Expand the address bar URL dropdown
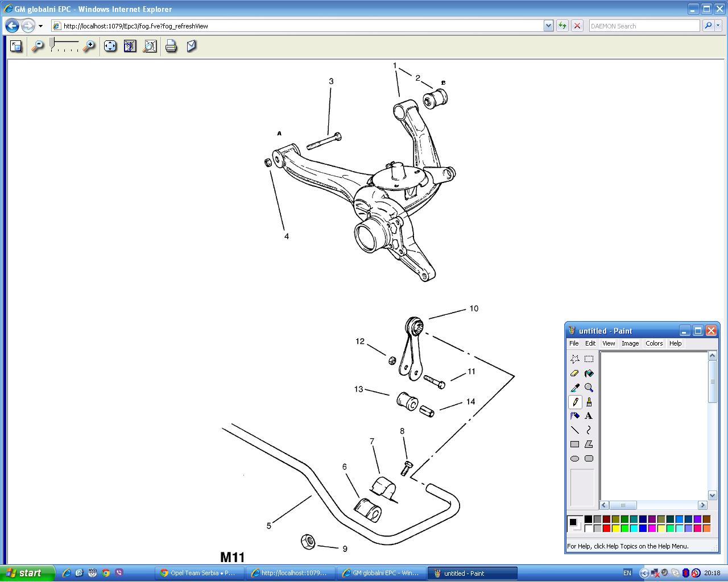 pos(548,26)
